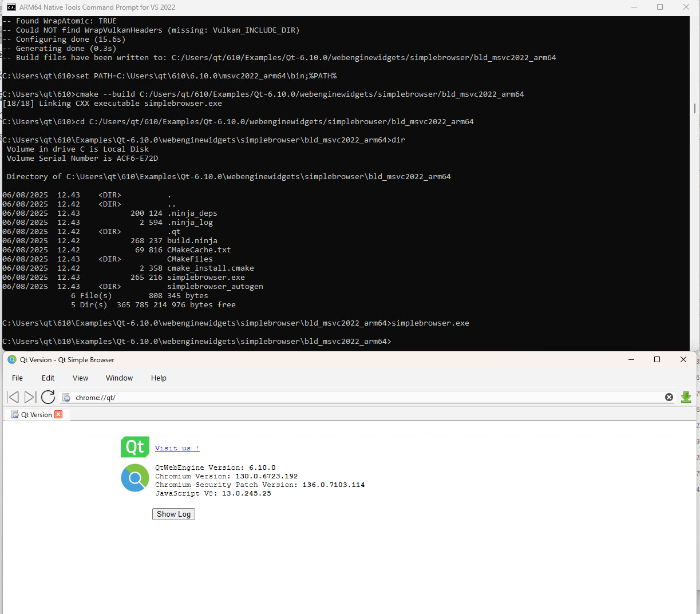The width and height of the screenshot is (700, 614).
Task: Click 'Chromium Version: 130.0.6723.192' text
Action: tap(227, 476)
